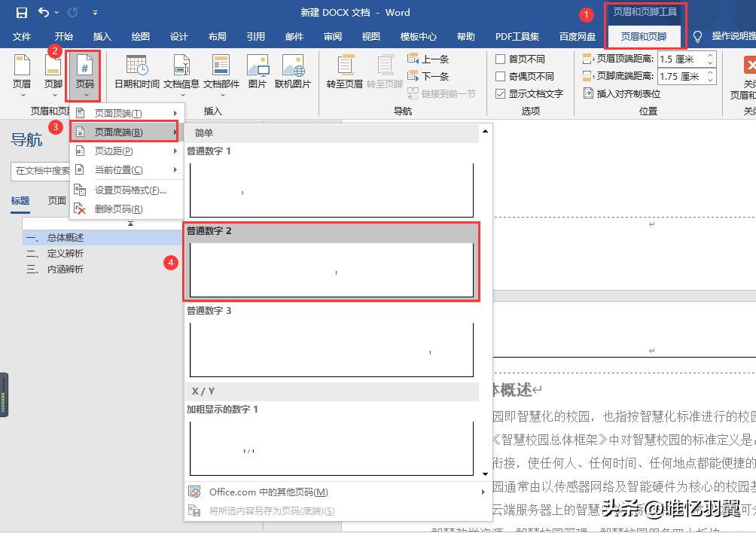Enable the 首页不同 checkbox
756x533 pixels.
click(501, 58)
